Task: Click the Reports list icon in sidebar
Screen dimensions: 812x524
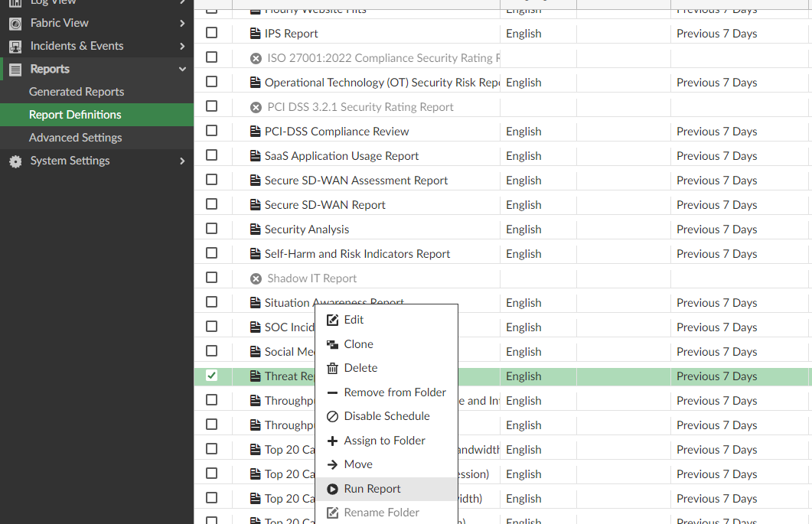Action: tap(15, 70)
